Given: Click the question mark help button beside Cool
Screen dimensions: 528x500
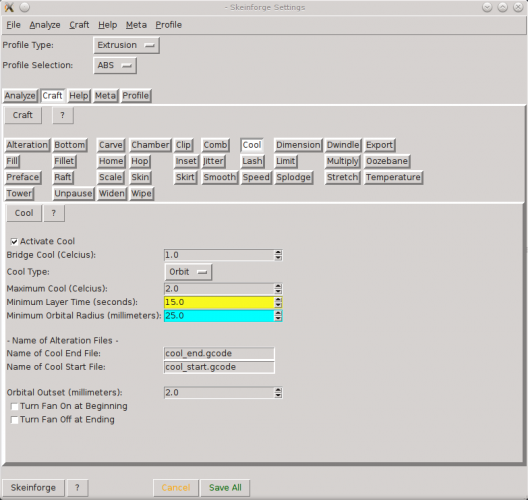Looking at the screenshot, I should [54, 213].
